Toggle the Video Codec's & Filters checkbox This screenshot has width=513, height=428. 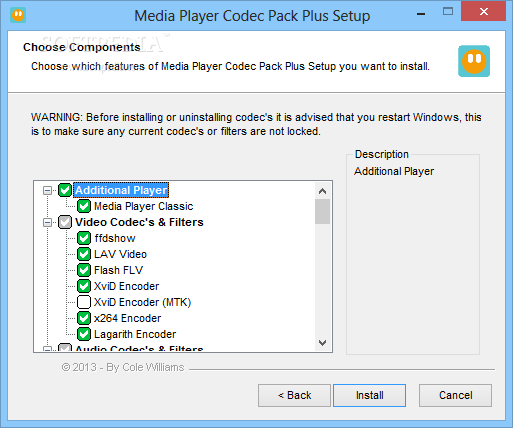coord(65,222)
